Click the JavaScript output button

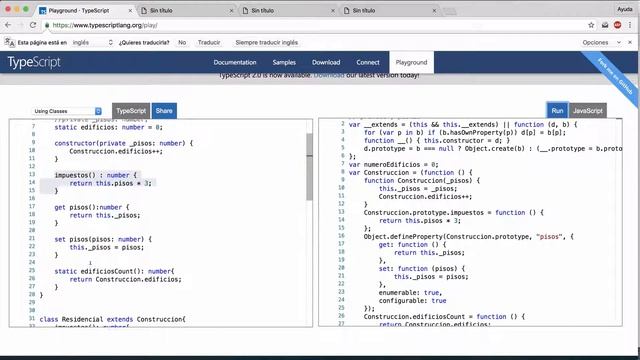pos(588,111)
